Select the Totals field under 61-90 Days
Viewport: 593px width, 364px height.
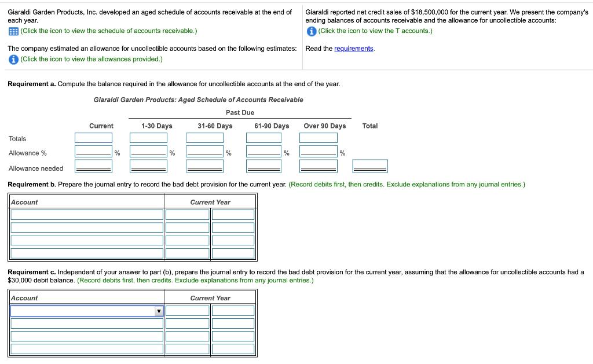(x=263, y=138)
